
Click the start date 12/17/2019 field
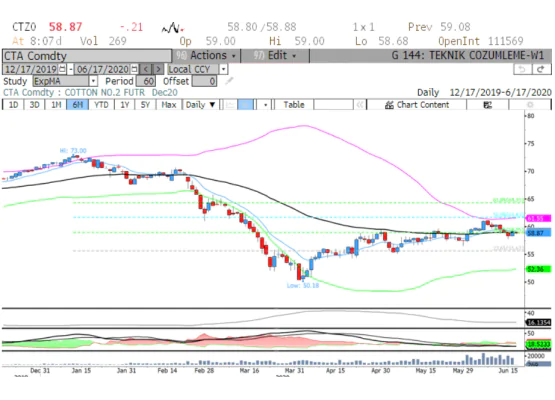click(x=31, y=69)
